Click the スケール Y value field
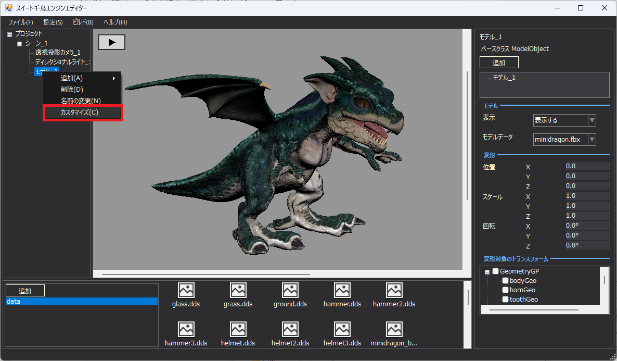 (587, 206)
